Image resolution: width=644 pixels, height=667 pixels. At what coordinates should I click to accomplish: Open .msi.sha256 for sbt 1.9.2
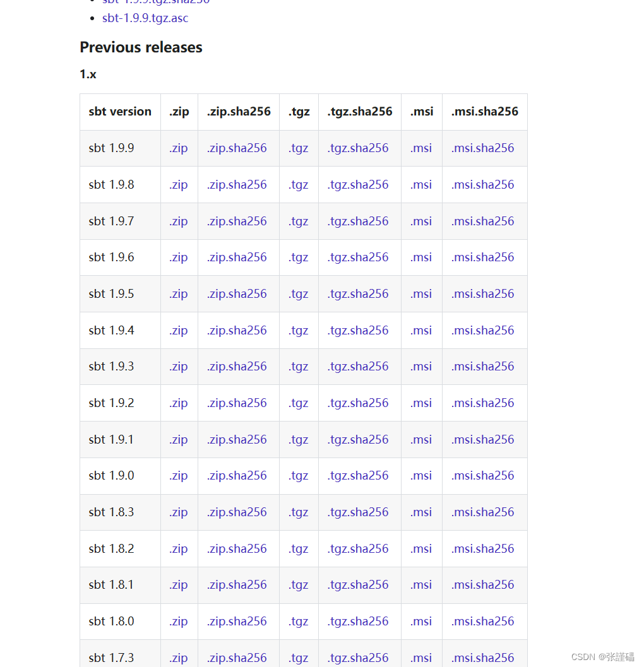pos(482,403)
